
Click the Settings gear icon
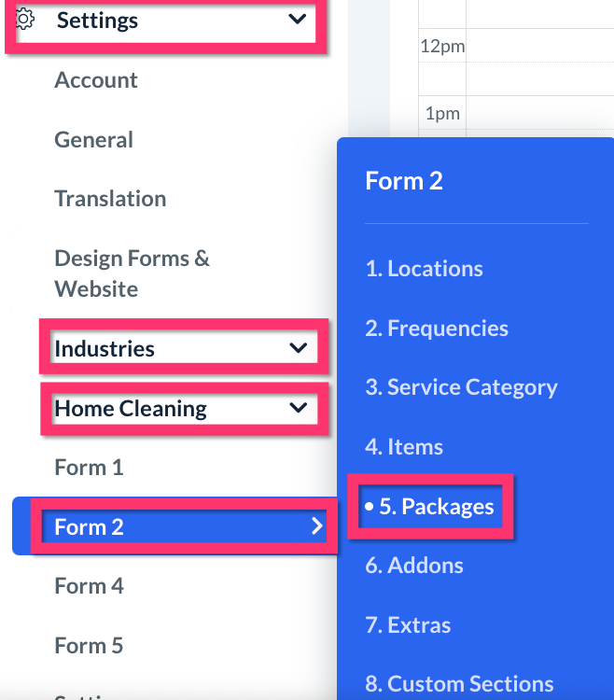(25, 19)
